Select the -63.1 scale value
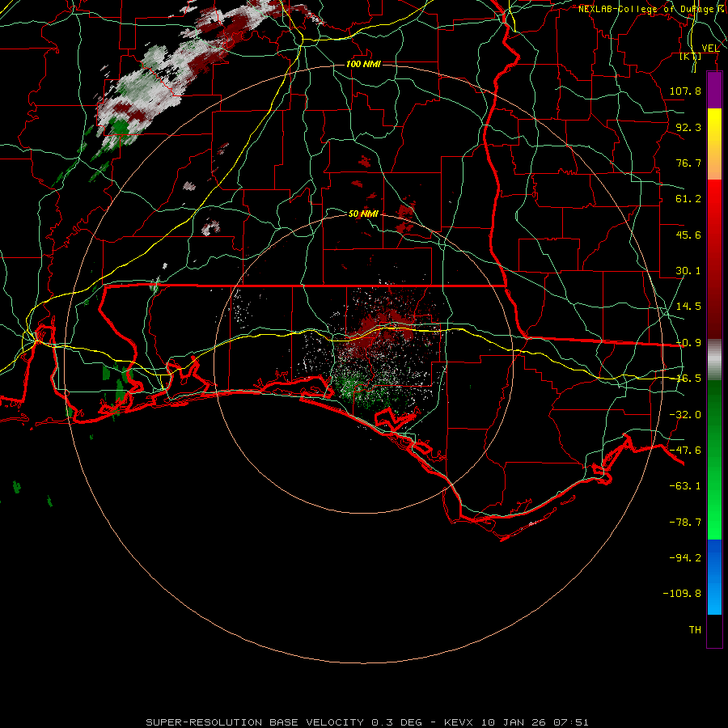The width and height of the screenshot is (728, 728). [x=685, y=486]
